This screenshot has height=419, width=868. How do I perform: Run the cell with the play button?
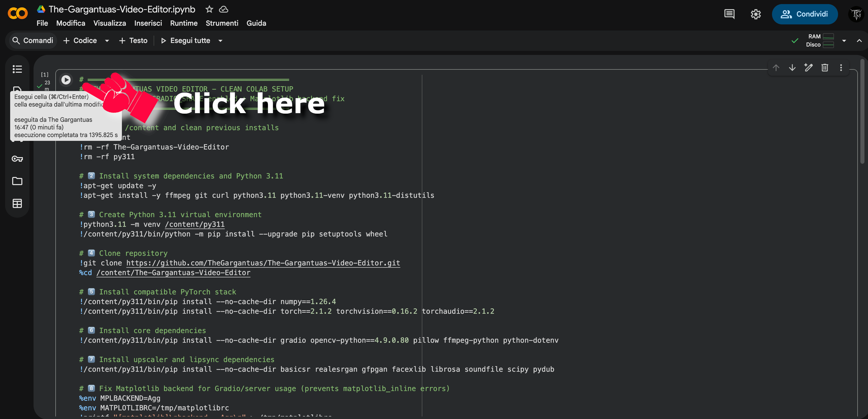[66, 80]
